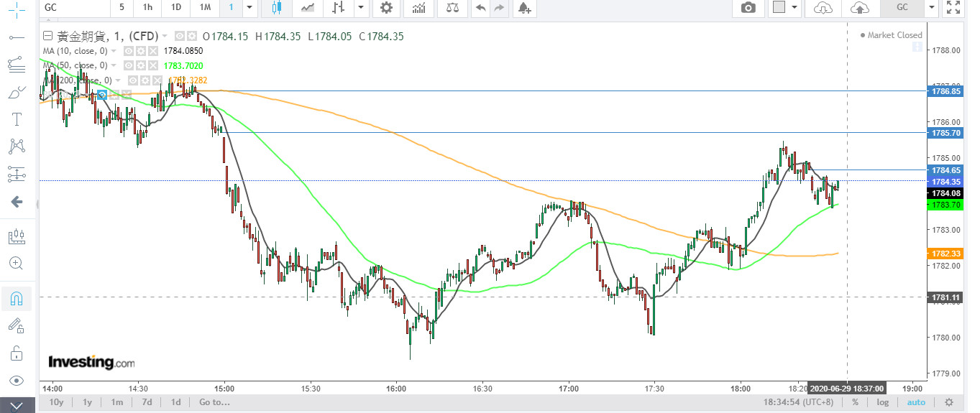Screen dimensions: 980x413
Task: Take a chart snapshot with camera
Action: click(x=748, y=8)
